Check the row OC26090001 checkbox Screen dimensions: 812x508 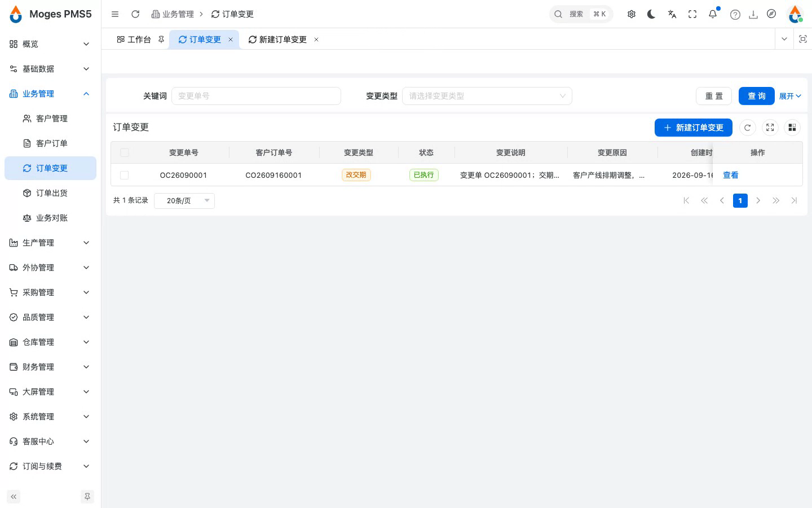pyautogui.click(x=125, y=175)
